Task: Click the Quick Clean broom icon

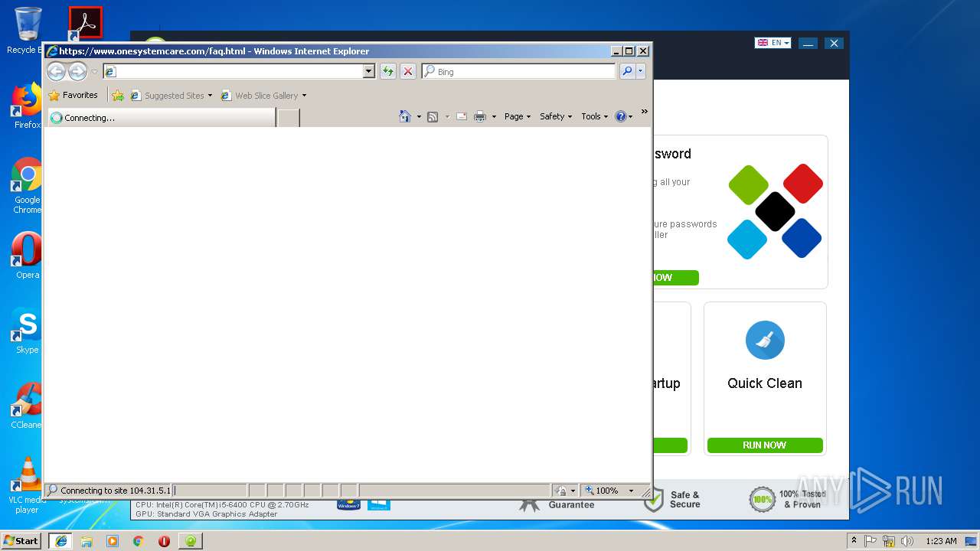Action: pos(765,341)
